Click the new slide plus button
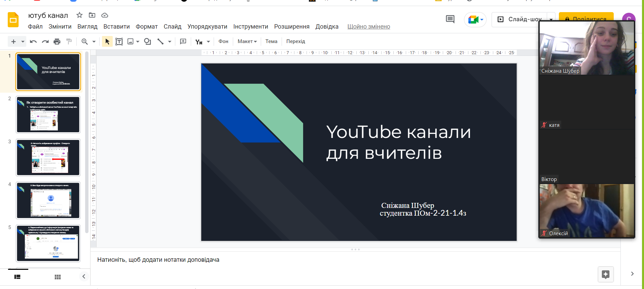Image resolution: width=644 pixels, height=289 pixels. point(13,41)
